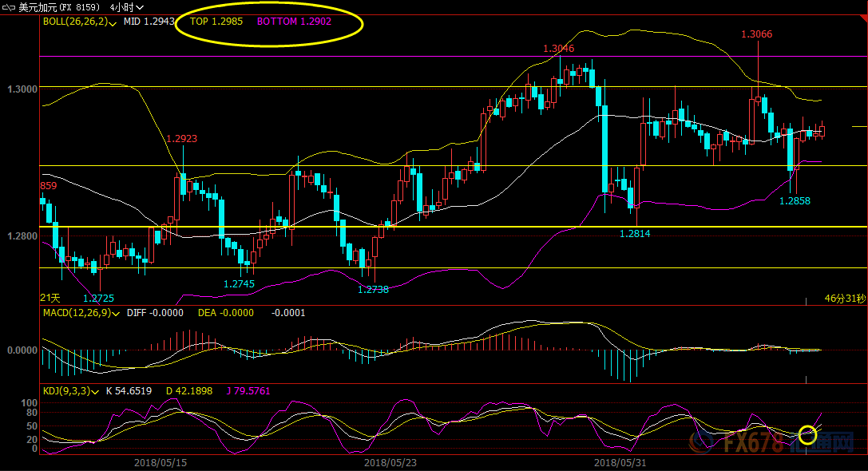This screenshot has width=868, height=471.
Task: Click the 1.2814 low price label
Action: 635,233
